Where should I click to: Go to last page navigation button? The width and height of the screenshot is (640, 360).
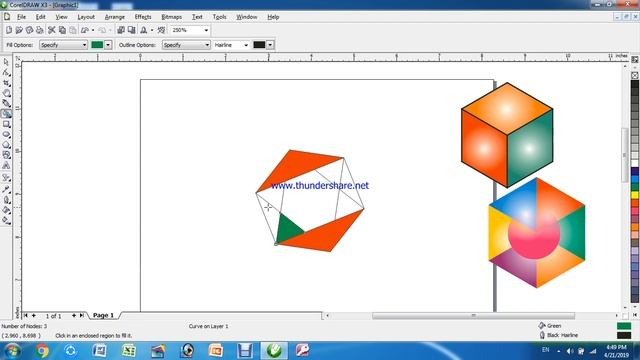pyautogui.click(x=82, y=316)
